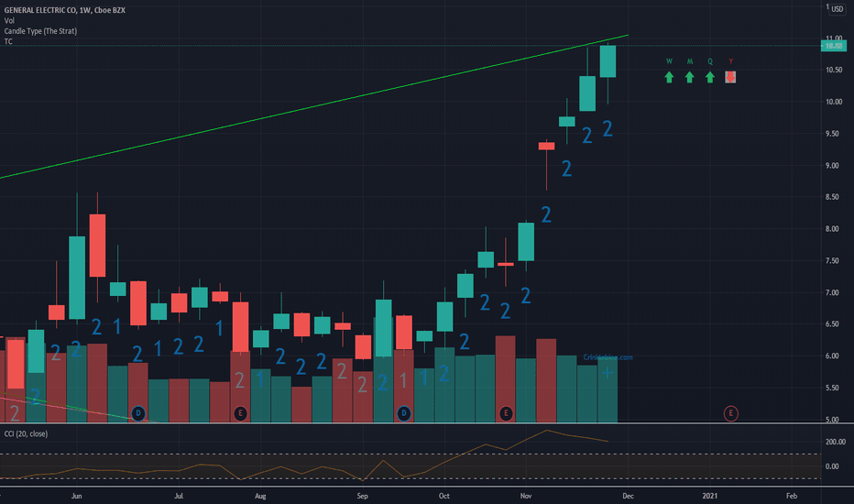This screenshot has width=854, height=504.
Task: Open the USD currency selector
Action: coord(837,9)
